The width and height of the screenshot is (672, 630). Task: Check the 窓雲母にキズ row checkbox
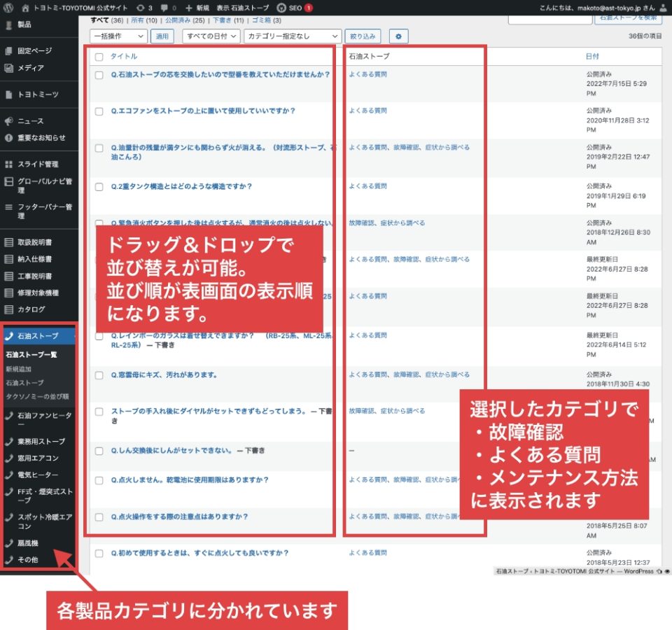point(99,376)
